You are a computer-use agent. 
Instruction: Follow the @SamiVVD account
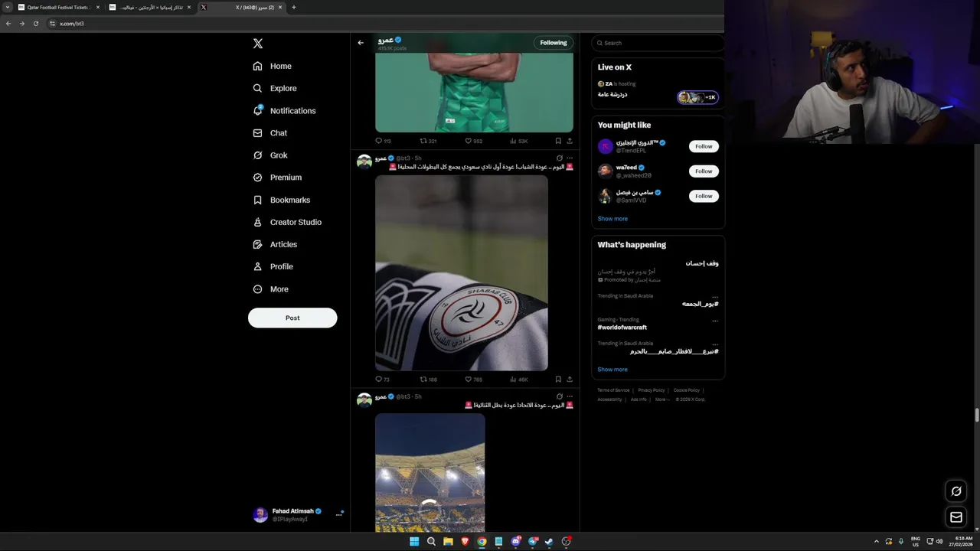tap(704, 196)
